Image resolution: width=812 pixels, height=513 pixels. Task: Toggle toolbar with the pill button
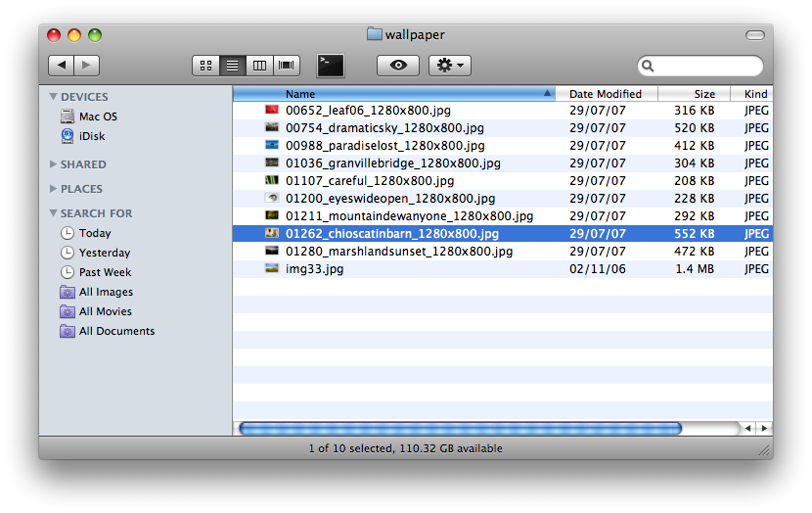click(x=755, y=35)
